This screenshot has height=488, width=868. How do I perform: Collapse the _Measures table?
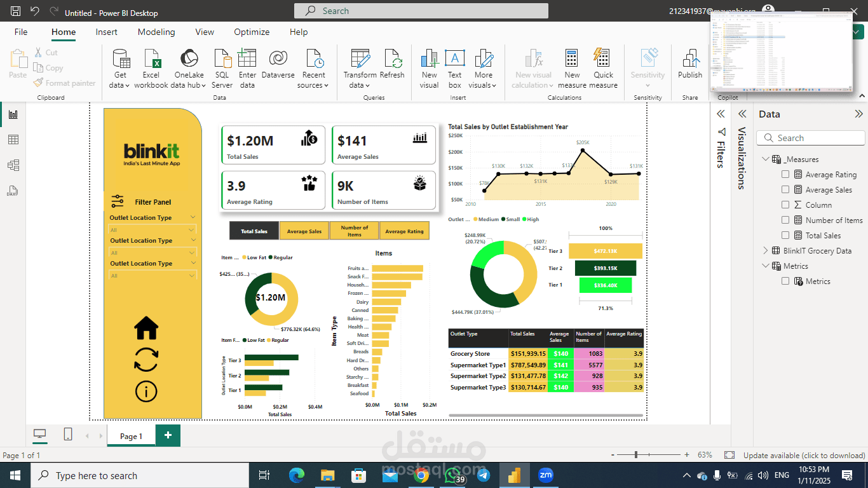click(765, 159)
